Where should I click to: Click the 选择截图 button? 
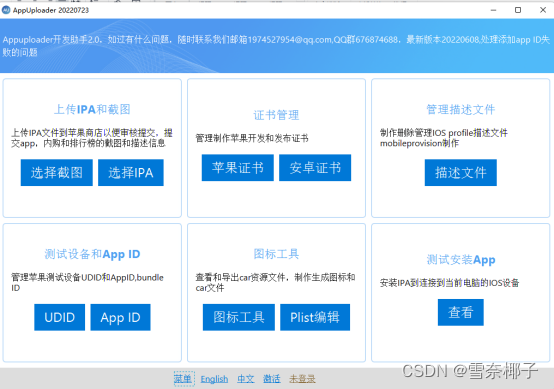tap(57, 172)
